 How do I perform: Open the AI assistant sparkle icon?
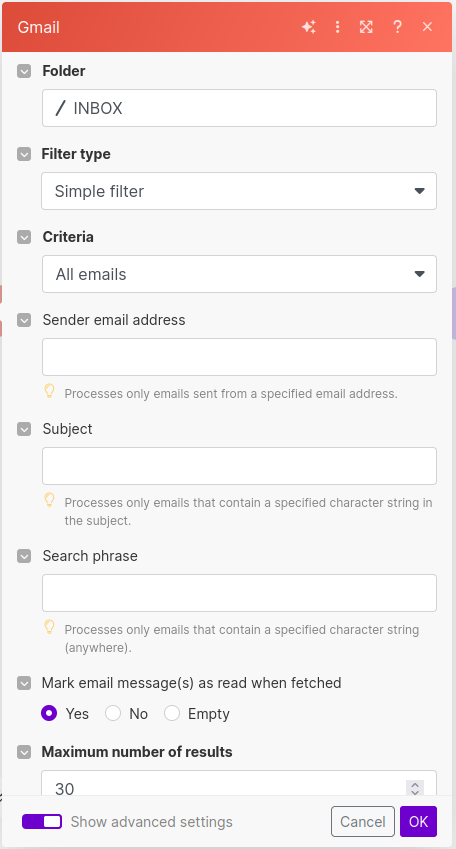coord(309,27)
